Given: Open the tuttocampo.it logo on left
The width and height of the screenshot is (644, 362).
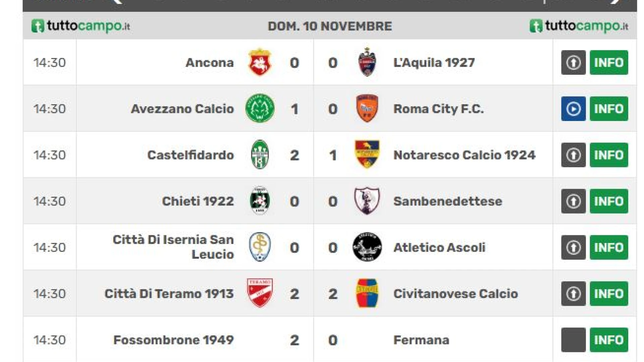Looking at the screenshot, I should pos(80,26).
